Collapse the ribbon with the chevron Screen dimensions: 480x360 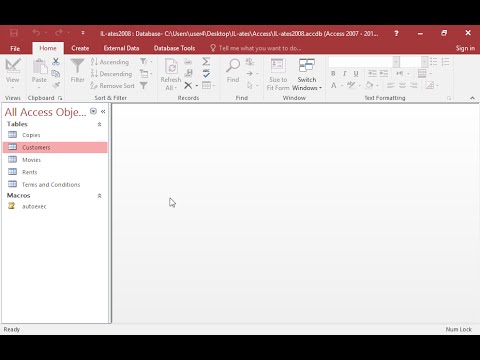click(472, 98)
